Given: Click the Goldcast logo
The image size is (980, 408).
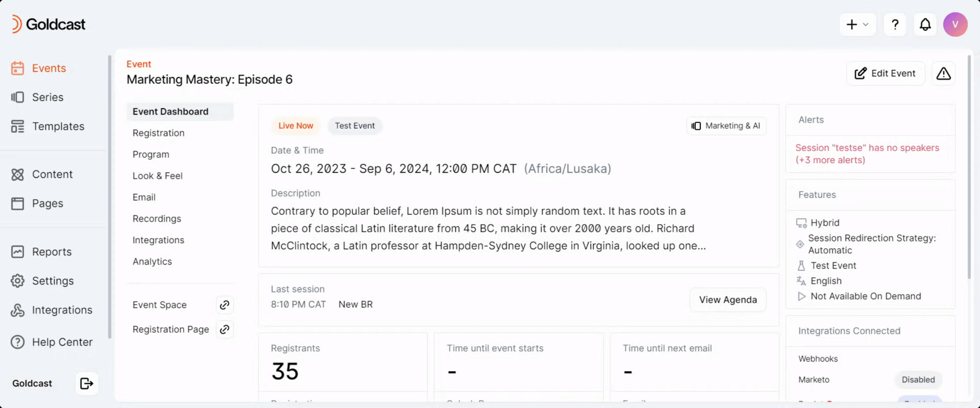Looking at the screenshot, I should [49, 24].
